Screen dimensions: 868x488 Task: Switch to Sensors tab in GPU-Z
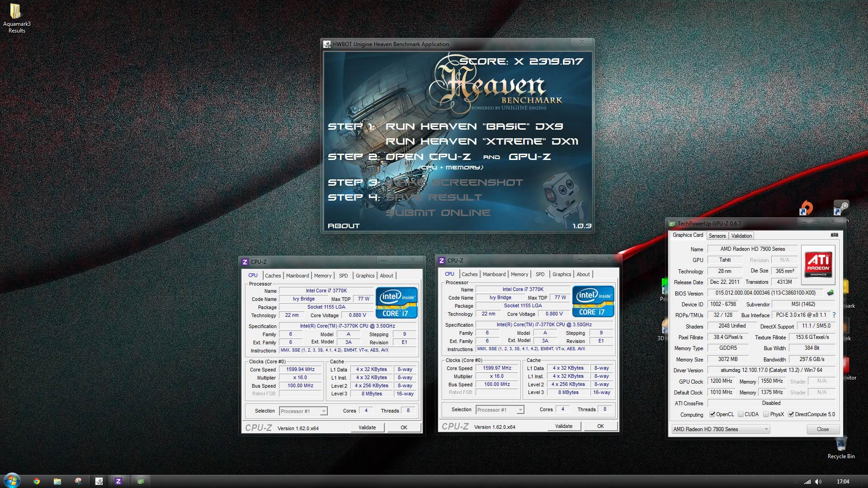point(717,235)
